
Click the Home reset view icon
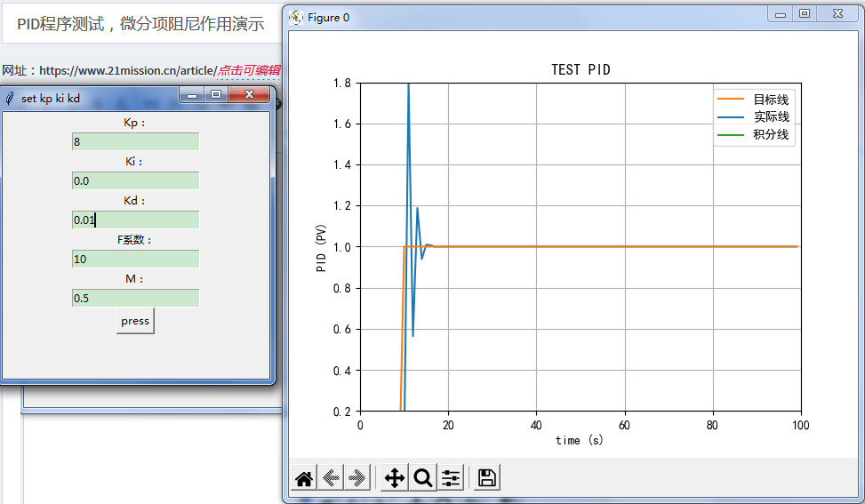304,478
